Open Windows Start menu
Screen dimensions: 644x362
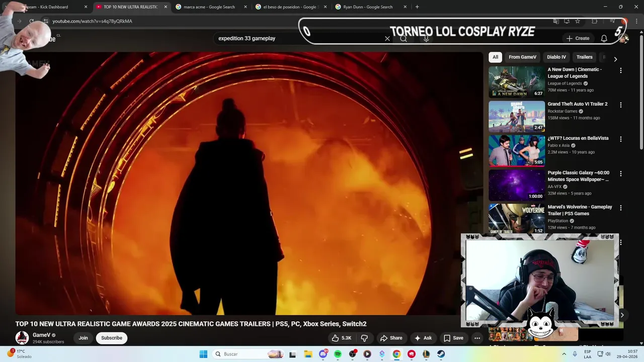(x=203, y=354)
